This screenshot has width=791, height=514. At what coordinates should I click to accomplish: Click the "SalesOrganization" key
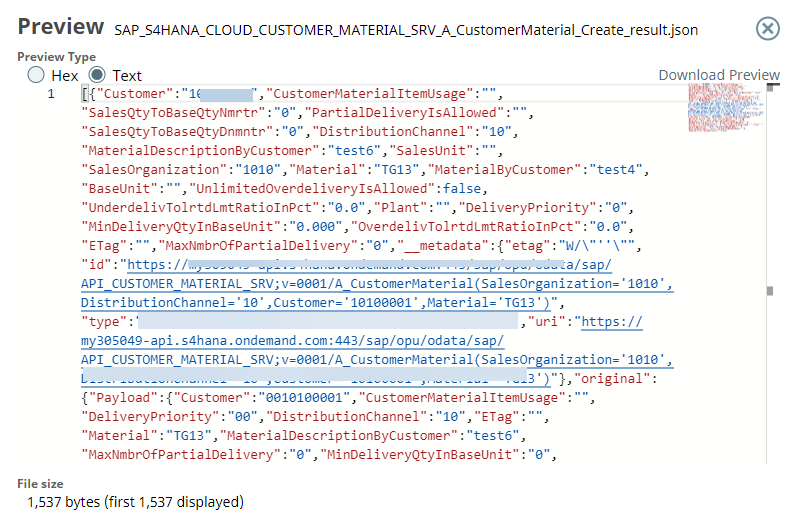click(154, 169)
